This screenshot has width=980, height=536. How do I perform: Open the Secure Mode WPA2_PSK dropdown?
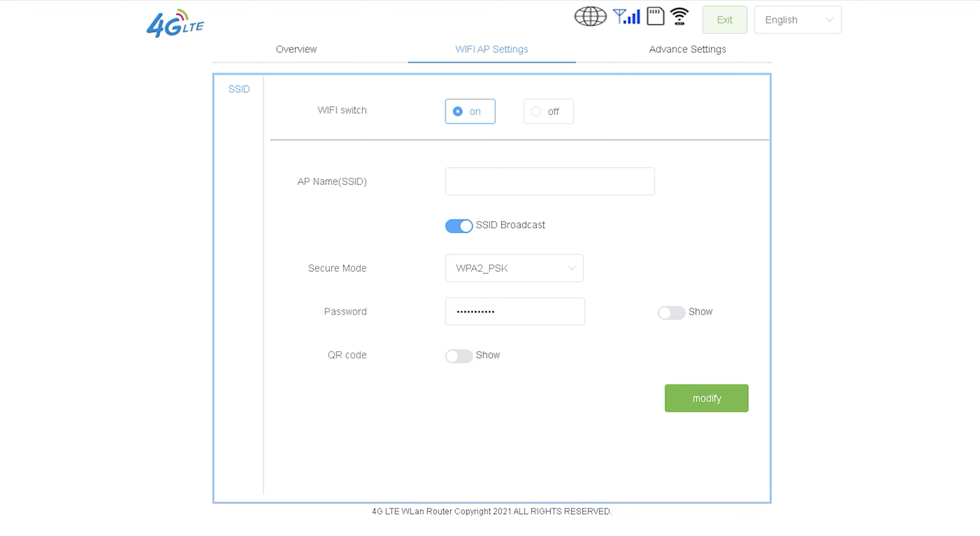(514, 268)
